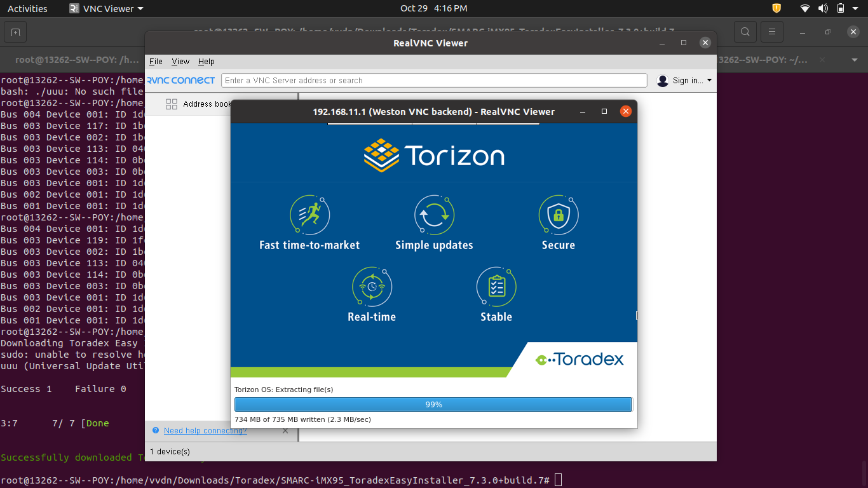Image resolution: width=868 pixels, height=488 pixels.
Task: Click the Need help connecting link
Action: (205, 431)
